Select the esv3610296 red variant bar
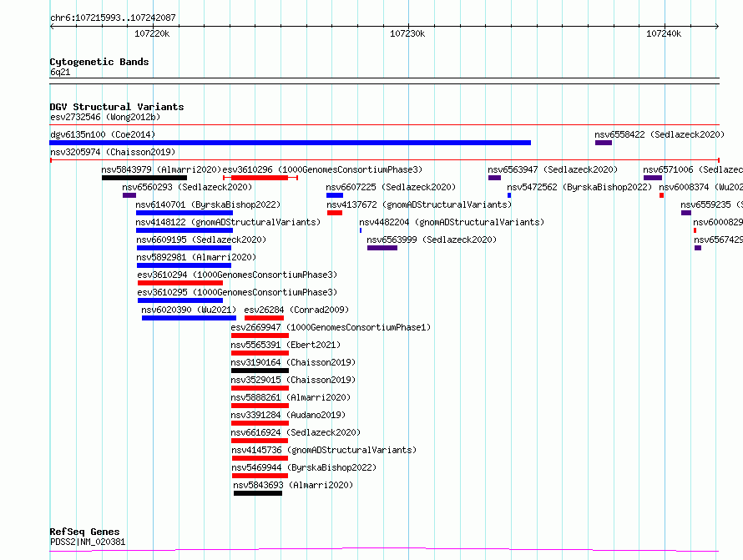Viewport: 743px width, 560px height. pos(260,178)
